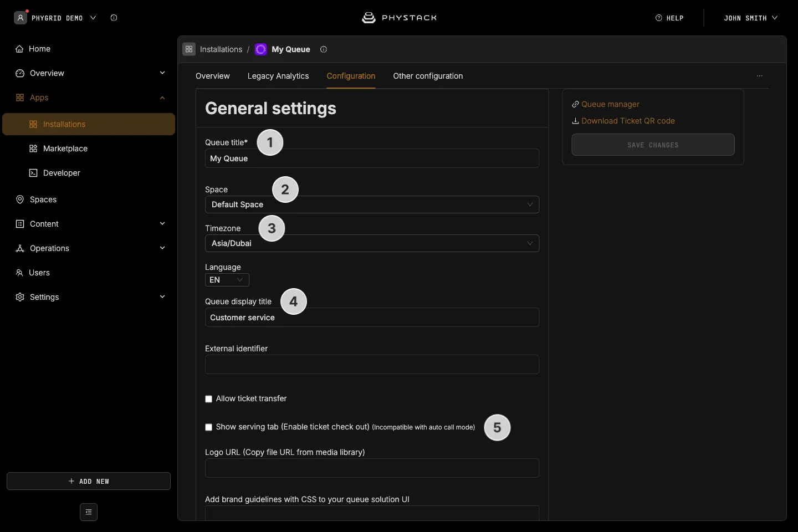The image size is (798, 532).
Task: Open the Language EN dropdown
Action: [227, 280]
